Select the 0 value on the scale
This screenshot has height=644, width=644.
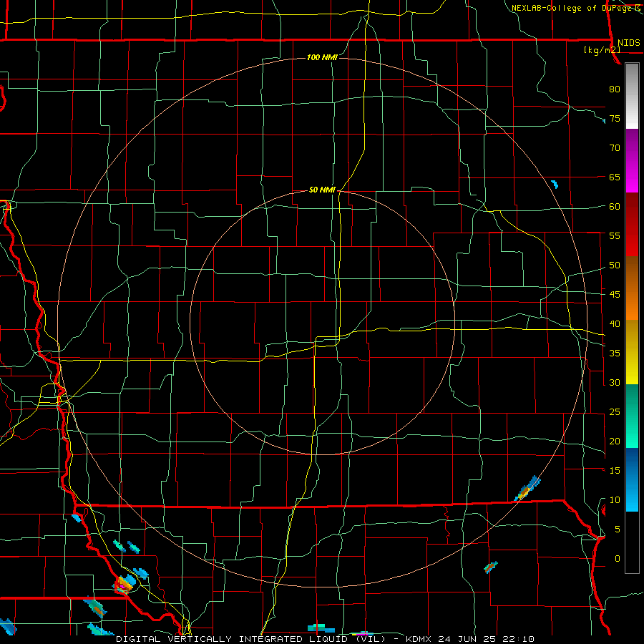click(x=618, y=559)
